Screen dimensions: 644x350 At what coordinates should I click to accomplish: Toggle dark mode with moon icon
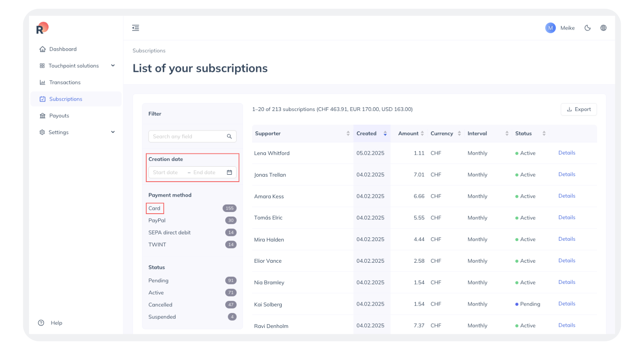(x=587, y=28)
